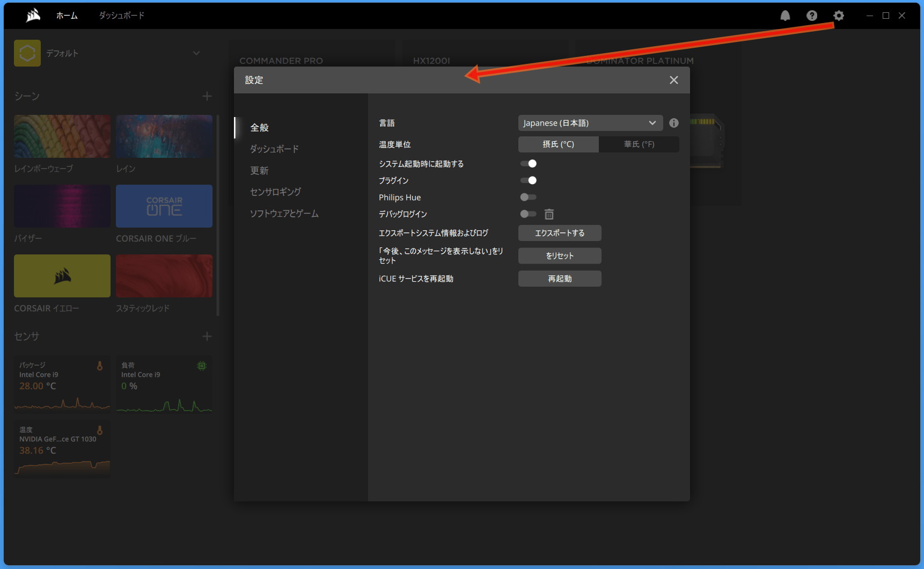Close the 設定 dialog
The width and height of the screenshot is (924, 569).
click(674, 80)
